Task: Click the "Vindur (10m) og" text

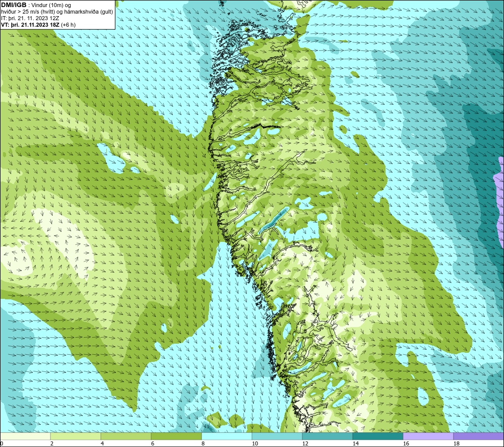Action: pyautogui.click(x=51, y=5)
